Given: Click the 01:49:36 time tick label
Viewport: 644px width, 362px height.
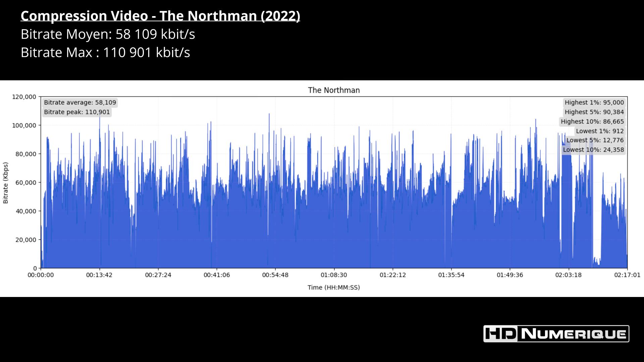Looking at the screenshot, I should tap(510, 275).
